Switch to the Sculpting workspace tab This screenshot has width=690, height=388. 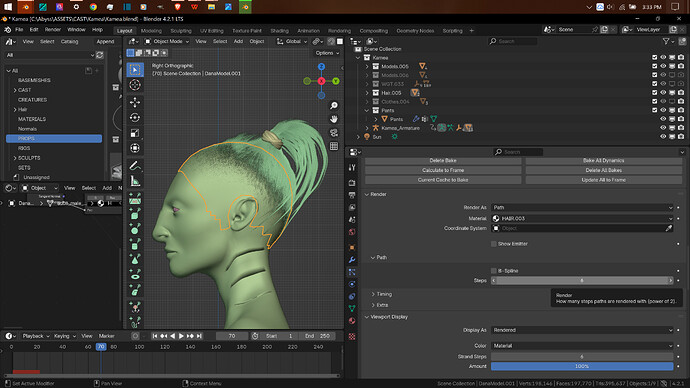point(181,31)
